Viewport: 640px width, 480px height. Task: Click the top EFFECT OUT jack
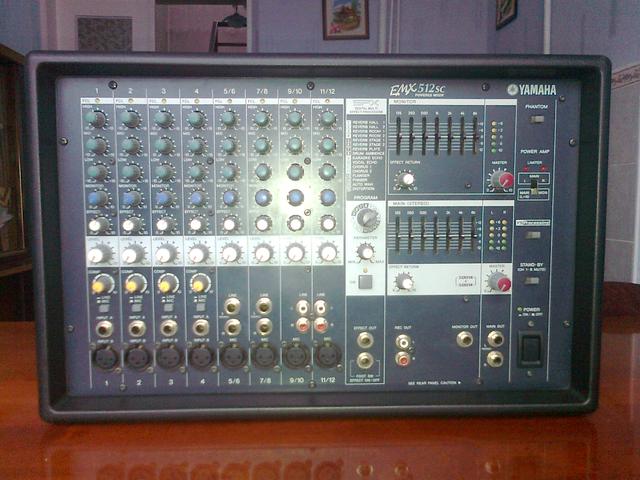click(365, 340)
